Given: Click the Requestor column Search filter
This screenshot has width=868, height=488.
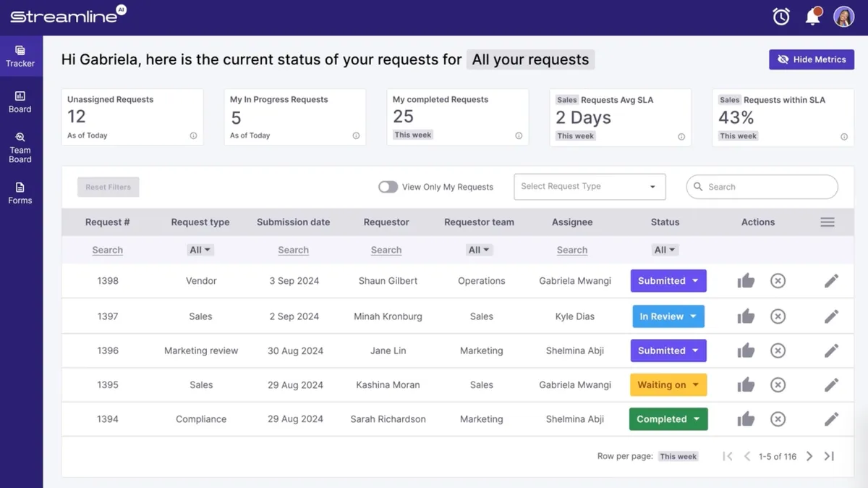Looking at the screenshot, I should tap(386, 250).
